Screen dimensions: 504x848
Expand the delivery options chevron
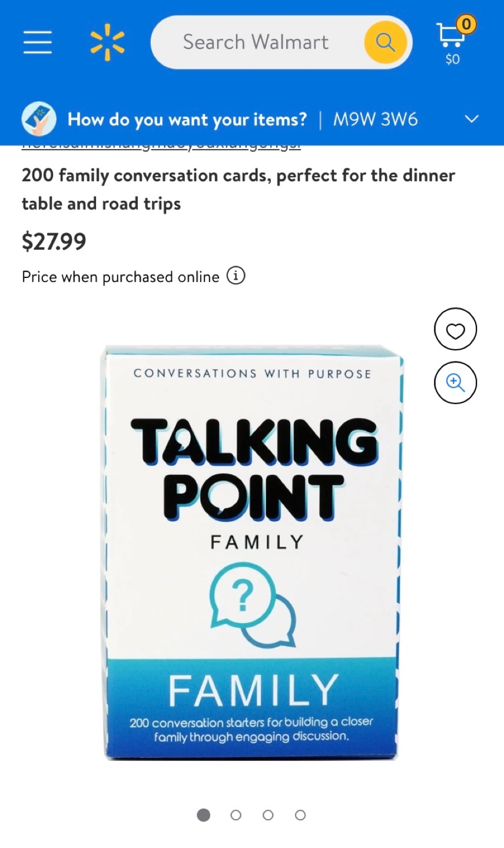472,119
